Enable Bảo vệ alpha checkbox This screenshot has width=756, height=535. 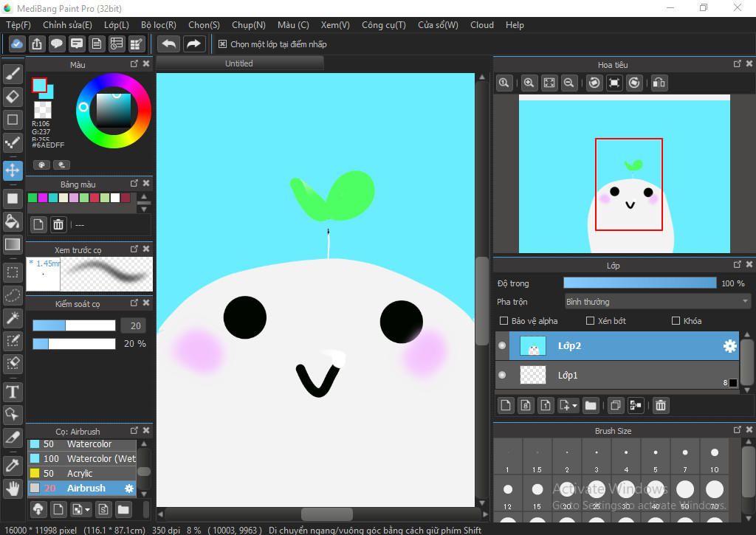click(x=504, y=320)
